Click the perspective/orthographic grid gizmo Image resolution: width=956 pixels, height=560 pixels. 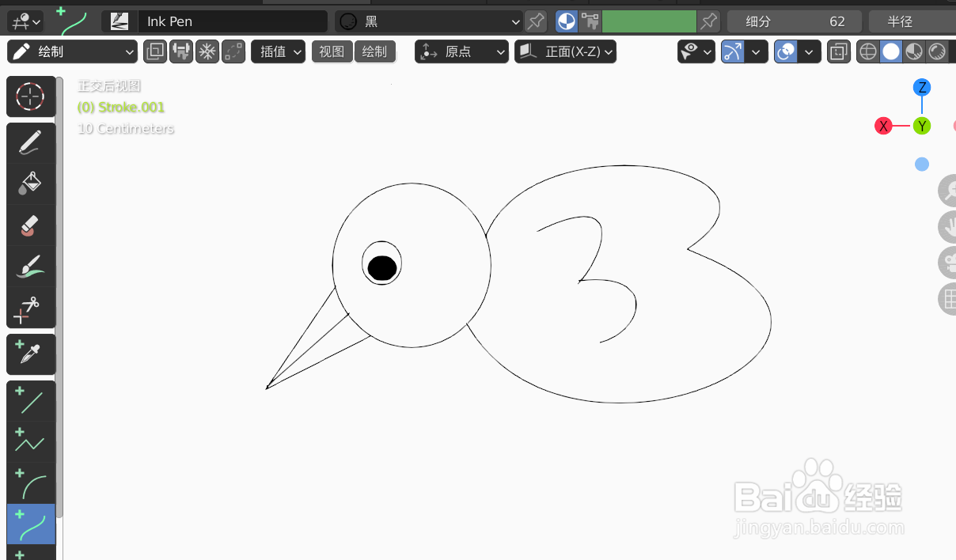point(947,299)
